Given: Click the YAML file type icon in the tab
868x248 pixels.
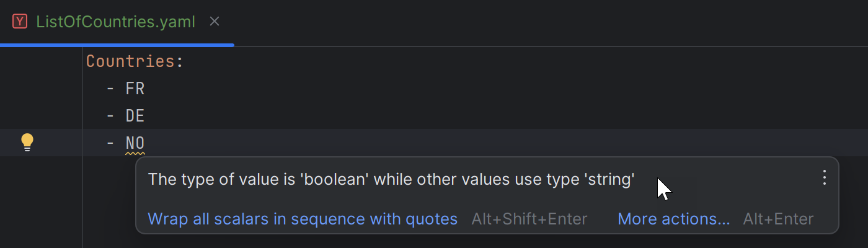Looking at the screenshot, I should point(20,22).
